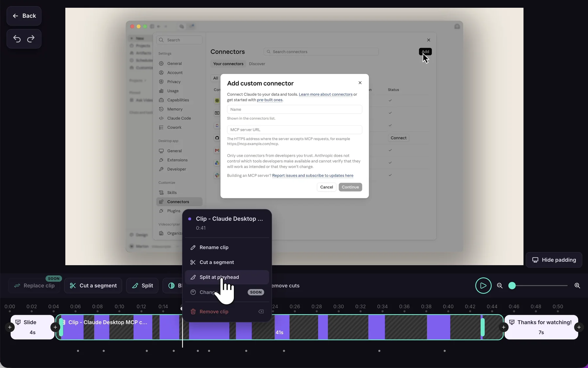Open Report issues and subscribe link

[x=313, y=176]
